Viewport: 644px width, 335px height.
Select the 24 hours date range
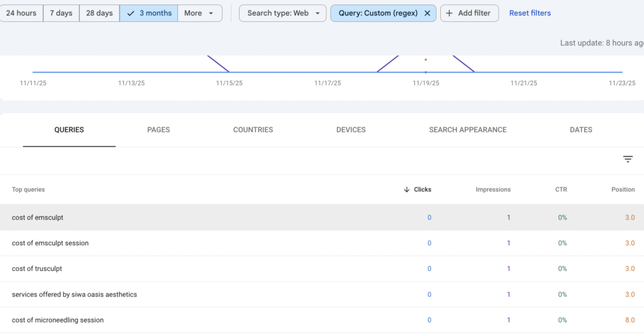pyautogui.click(x=21, y=13)
